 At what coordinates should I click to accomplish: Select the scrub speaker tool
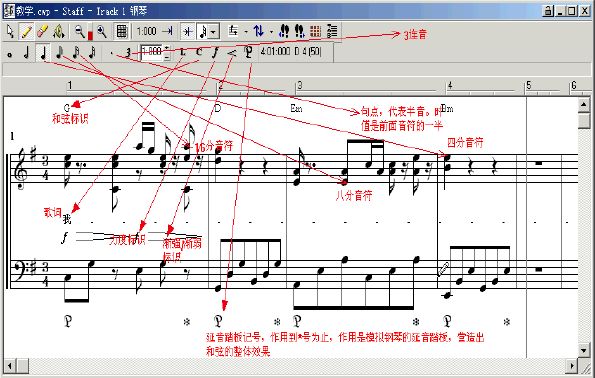click(x=58, y=31)
